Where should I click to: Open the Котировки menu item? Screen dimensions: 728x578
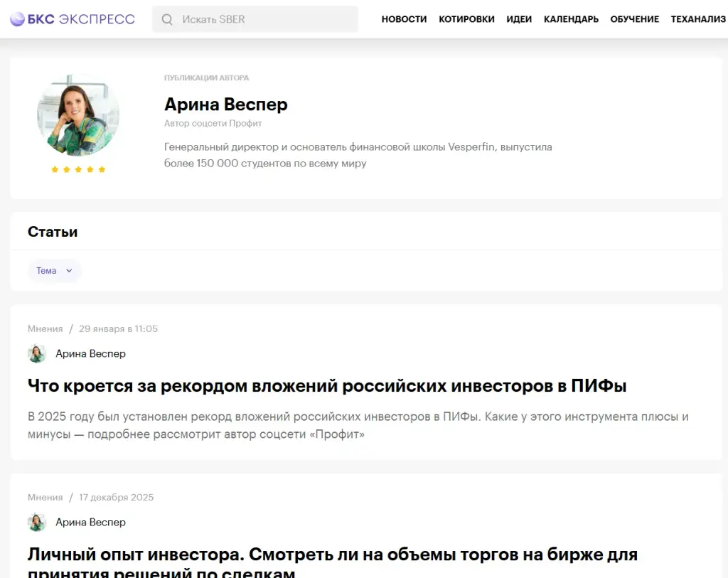[x=466, y=19]
